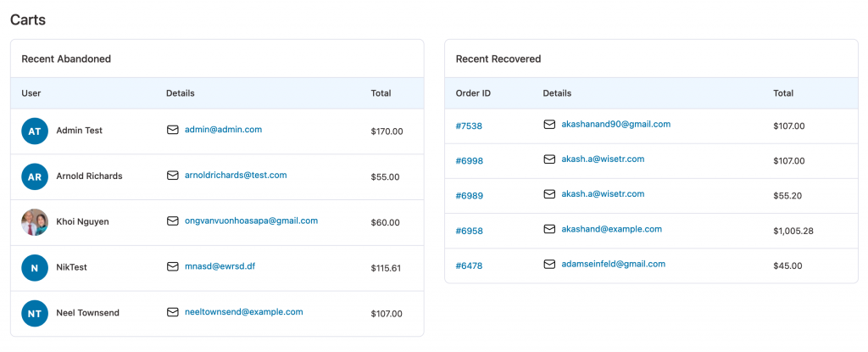Open order #6478

point(469,265)
